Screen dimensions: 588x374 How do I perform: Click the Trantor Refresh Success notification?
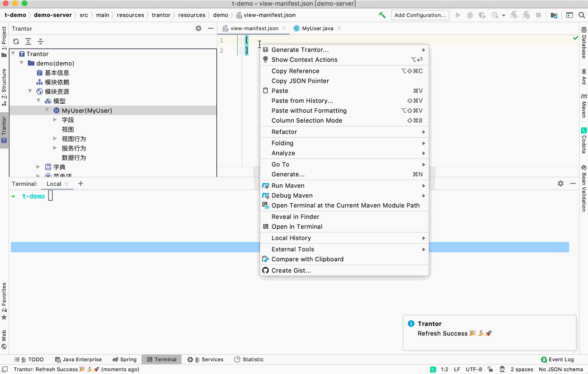click(x=489, y=333)
